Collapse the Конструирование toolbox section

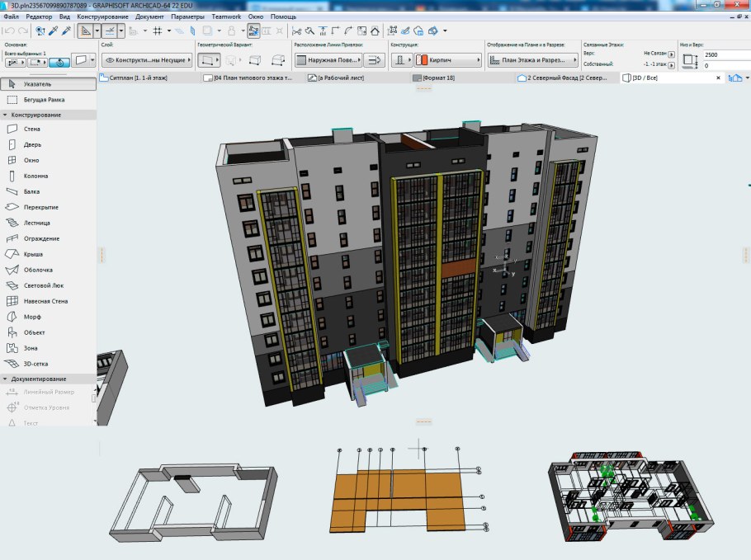coord(5,115)
